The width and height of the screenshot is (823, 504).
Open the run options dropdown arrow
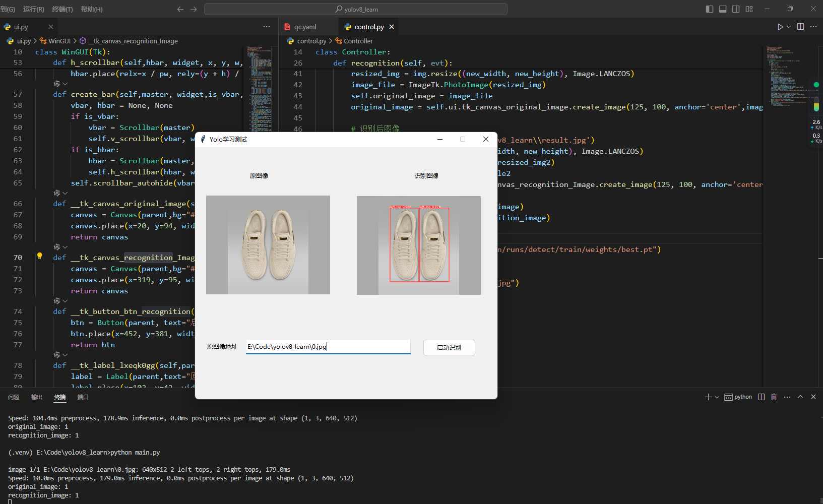coord(789,27)
